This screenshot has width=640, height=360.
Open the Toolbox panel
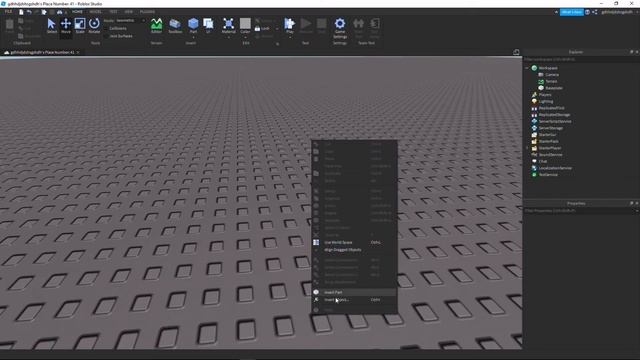[x=175, y=26]
